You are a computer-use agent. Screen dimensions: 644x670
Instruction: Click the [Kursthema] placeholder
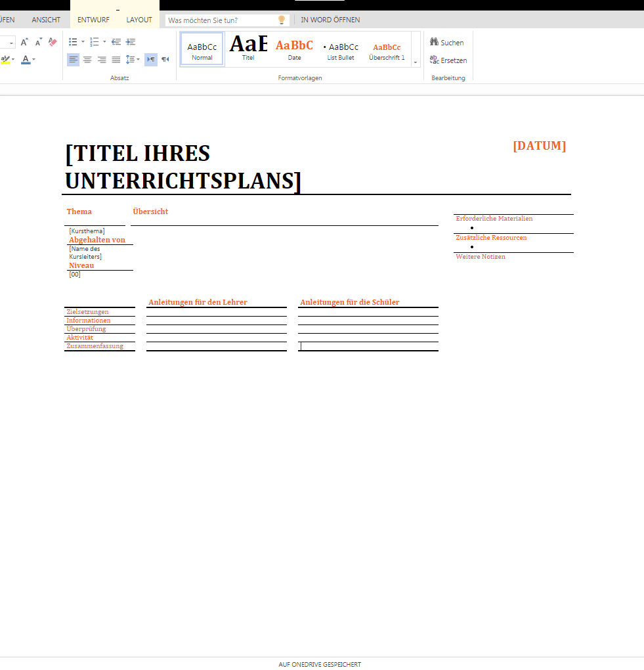pyautogui.click(x=87, y=231)
